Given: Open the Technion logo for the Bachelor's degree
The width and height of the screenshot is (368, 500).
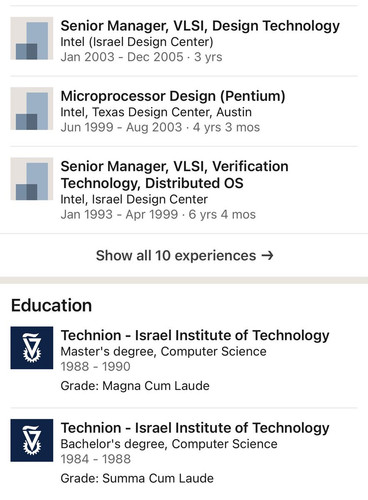Looking at the screenshot, I should (x=32, y=440).
